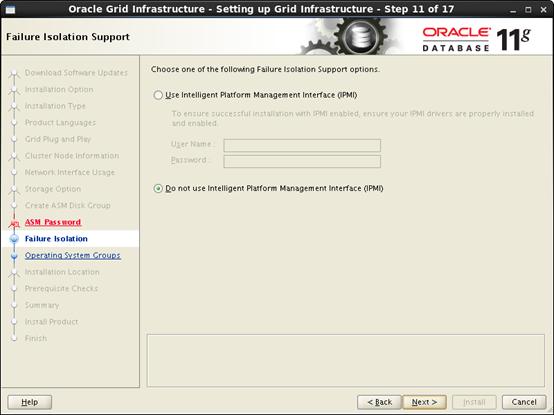Click the Next button
This screenshot has width=554, height=415.
tap(424, 402)
